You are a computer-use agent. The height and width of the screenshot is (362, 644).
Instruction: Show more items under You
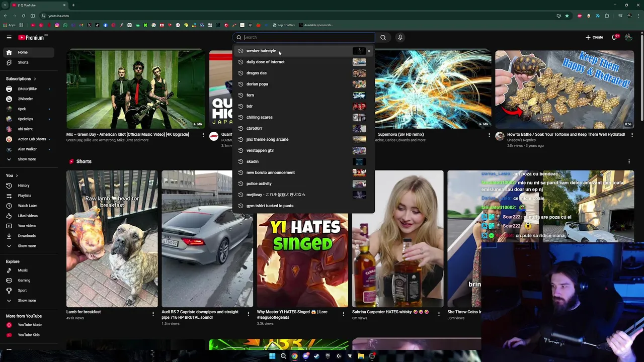pos(29,246)
